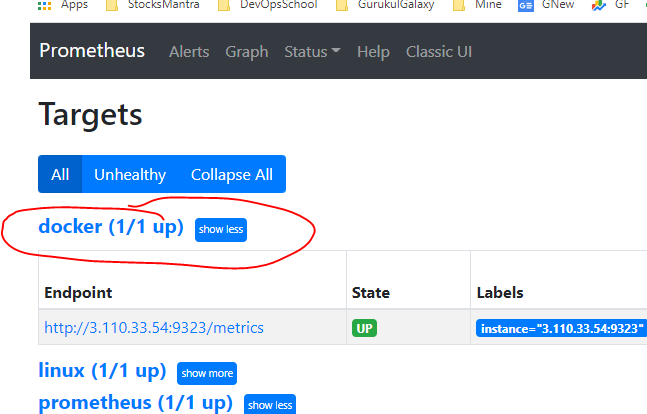Collapse docker group with show less
Screen dimensions: 647x414
[221, 229]
